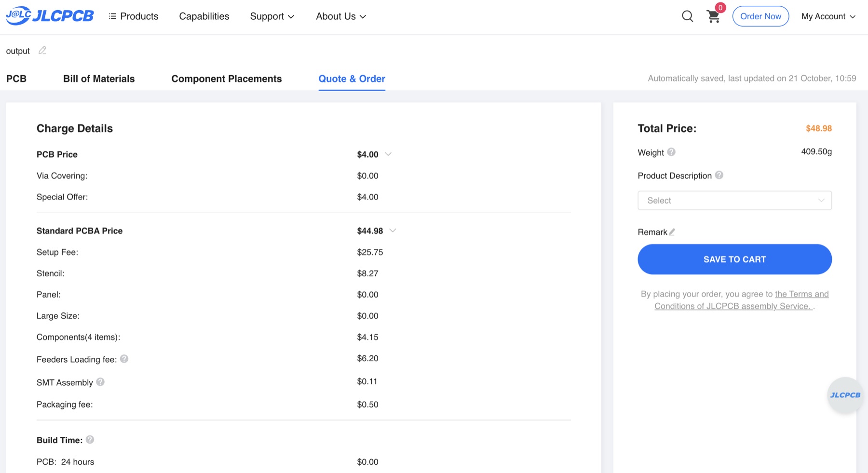868x473 pixels.
Task: Edit Remark with pencil icon
Action: click(672, 232)
